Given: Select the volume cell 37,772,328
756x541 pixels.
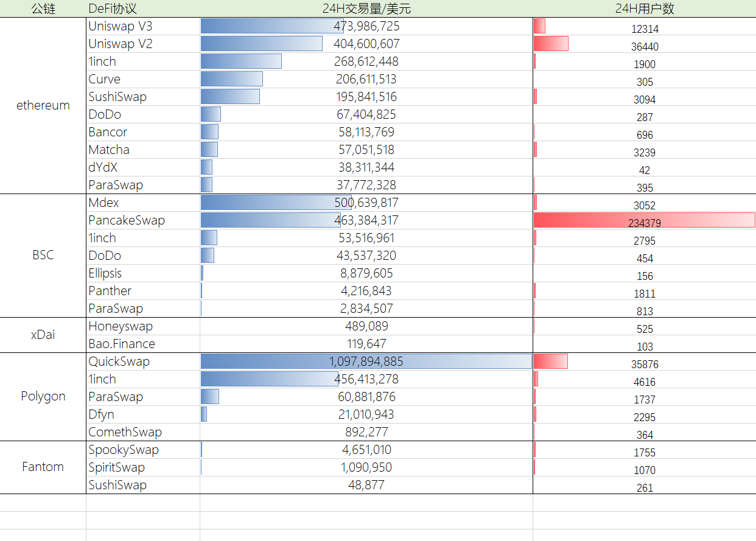Looking at the screenshot, I should (366, 185).
